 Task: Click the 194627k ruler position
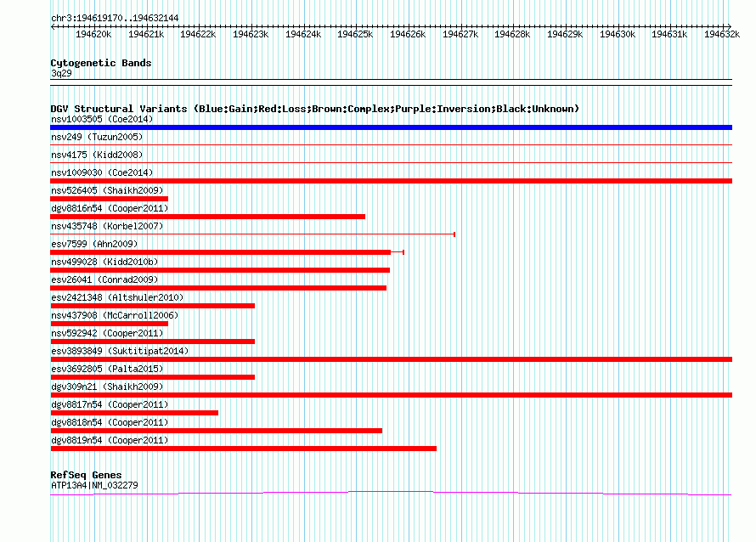click(460, 34)
